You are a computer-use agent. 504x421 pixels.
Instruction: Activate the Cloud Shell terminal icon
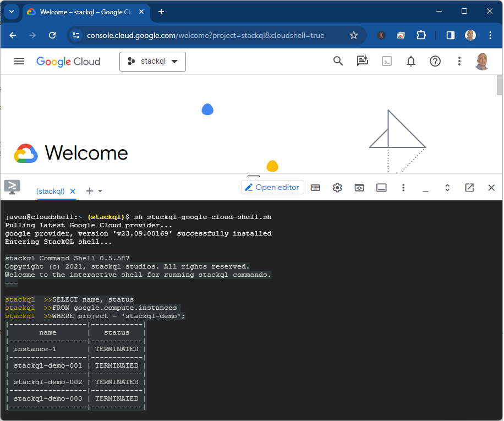click(387, 61)
